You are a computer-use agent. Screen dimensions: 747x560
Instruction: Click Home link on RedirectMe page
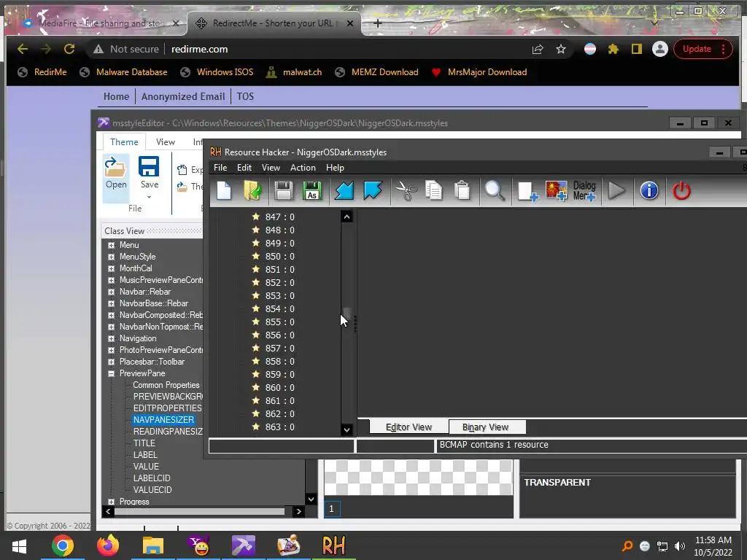tap(116, 97)
